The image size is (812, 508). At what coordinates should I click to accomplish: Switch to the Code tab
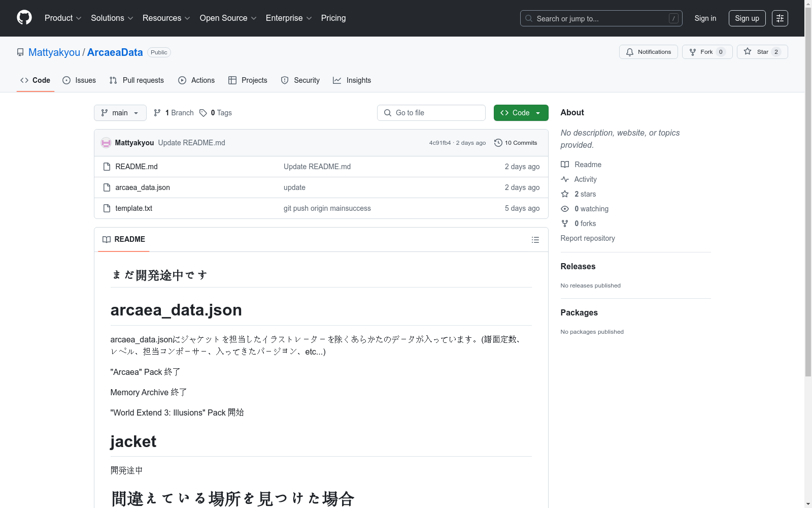click(x=35, y=80)
